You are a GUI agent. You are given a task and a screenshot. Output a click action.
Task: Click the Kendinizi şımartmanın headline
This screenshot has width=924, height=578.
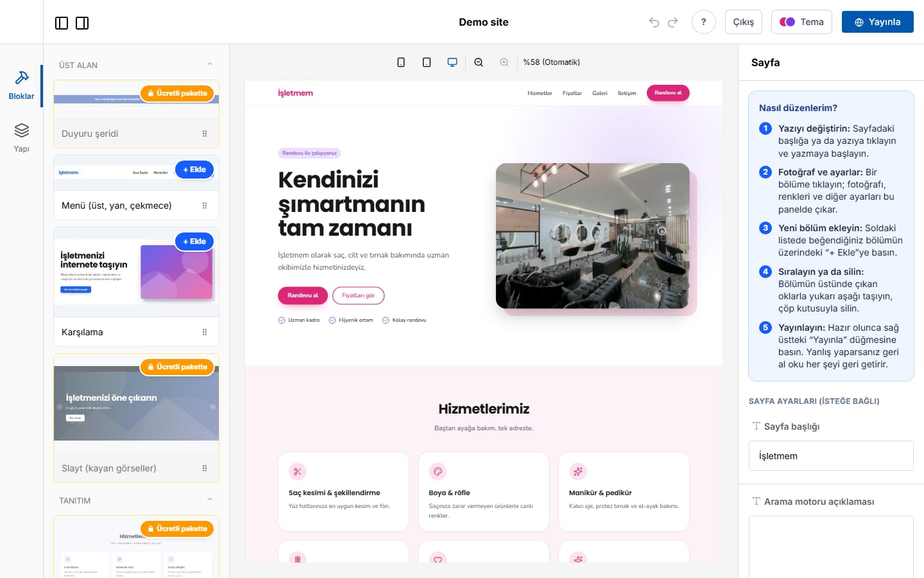coord(352,204)
